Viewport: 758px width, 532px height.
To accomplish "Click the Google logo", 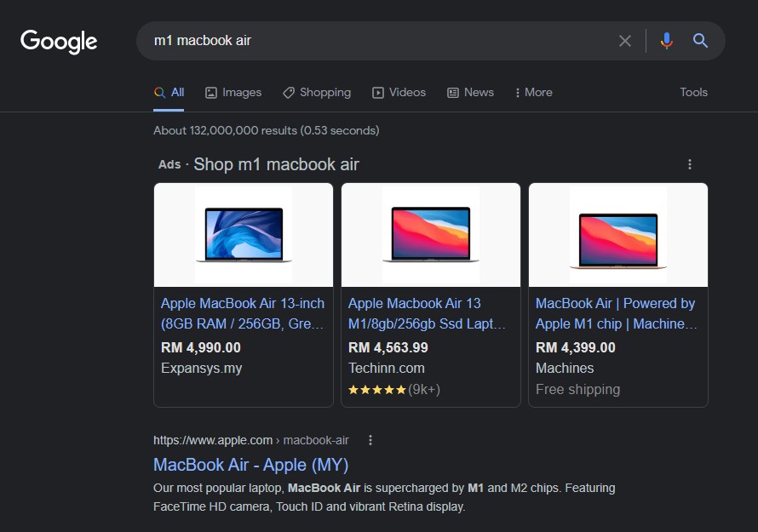I will point(59,42).
